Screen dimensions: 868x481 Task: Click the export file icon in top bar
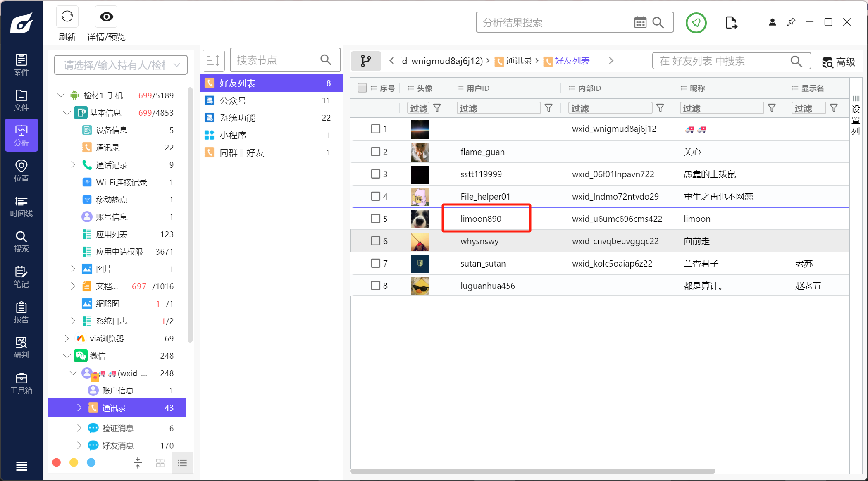click(x=731, y=22)
